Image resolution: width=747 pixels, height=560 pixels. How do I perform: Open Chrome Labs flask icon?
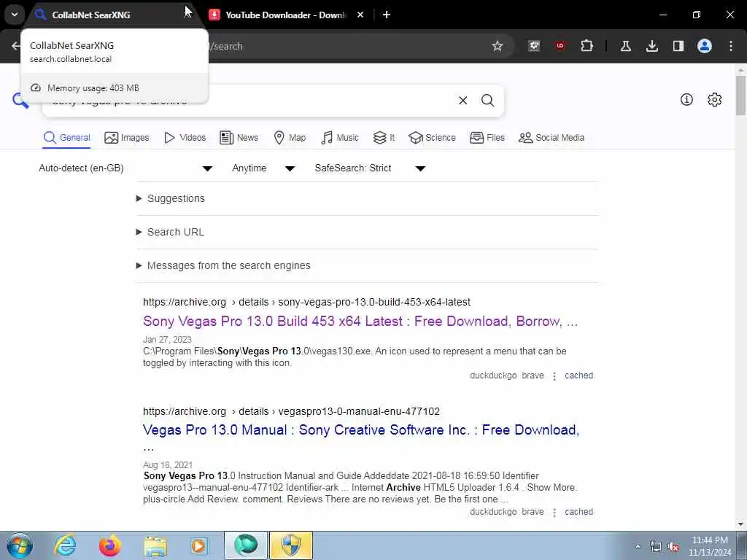coord(625,46)
